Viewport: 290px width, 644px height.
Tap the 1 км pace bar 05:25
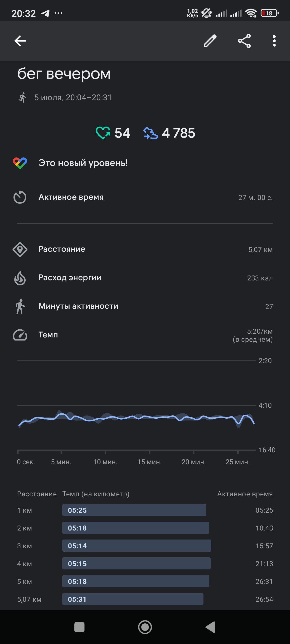[x=134, y=510]
